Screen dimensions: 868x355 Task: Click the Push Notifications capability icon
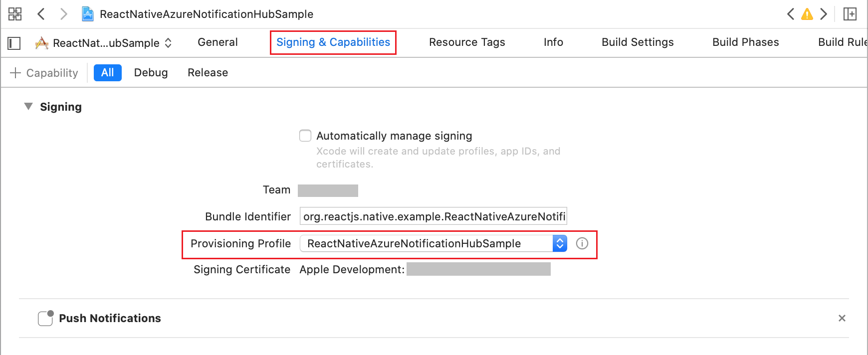(x=45, y=318)
